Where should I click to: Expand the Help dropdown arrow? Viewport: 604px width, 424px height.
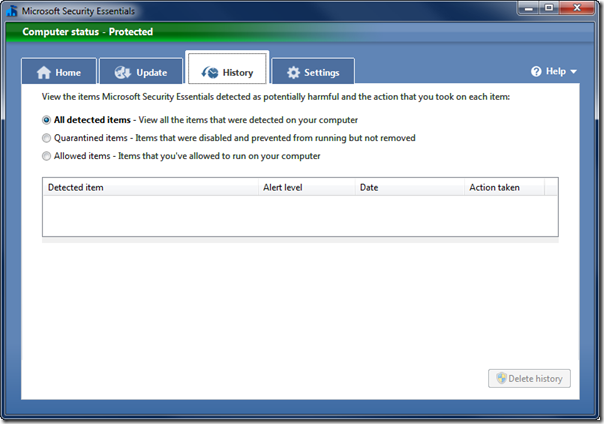point(573,72)
